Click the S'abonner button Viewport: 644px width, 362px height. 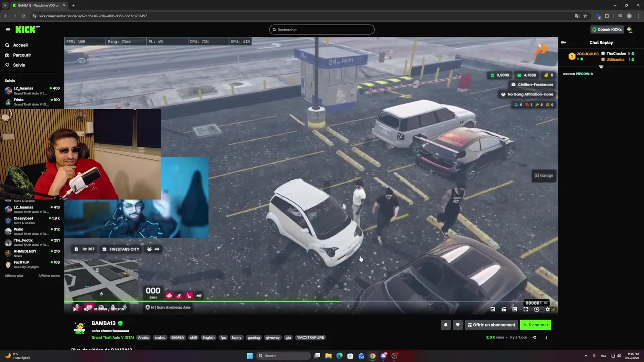click(x=535, y=325)
